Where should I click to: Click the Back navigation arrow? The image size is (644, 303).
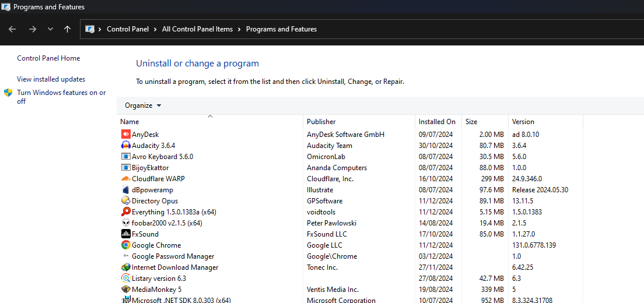tap(12, 29)
